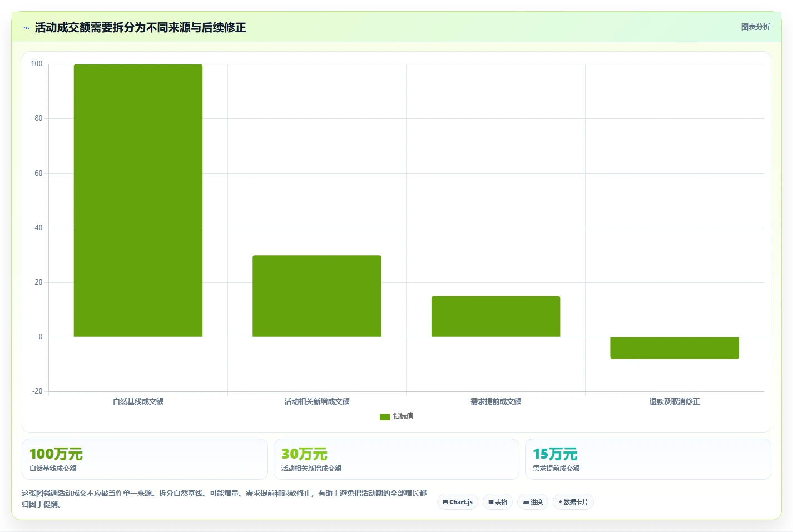The image size is (793, 532).
Task: Click the small blue icon beside the chart title
Action: click(x=26, y=28)
